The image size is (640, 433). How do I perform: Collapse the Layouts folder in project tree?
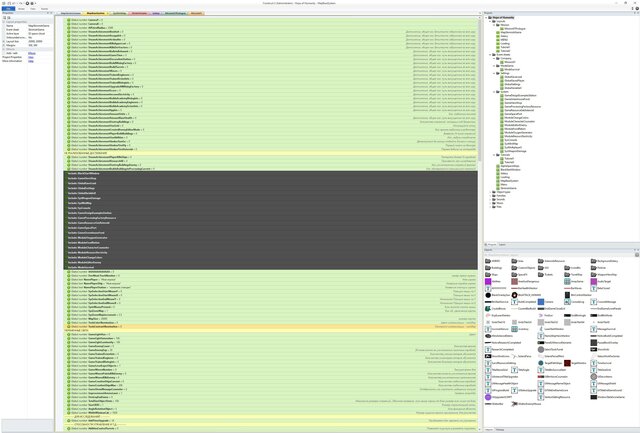490,21
